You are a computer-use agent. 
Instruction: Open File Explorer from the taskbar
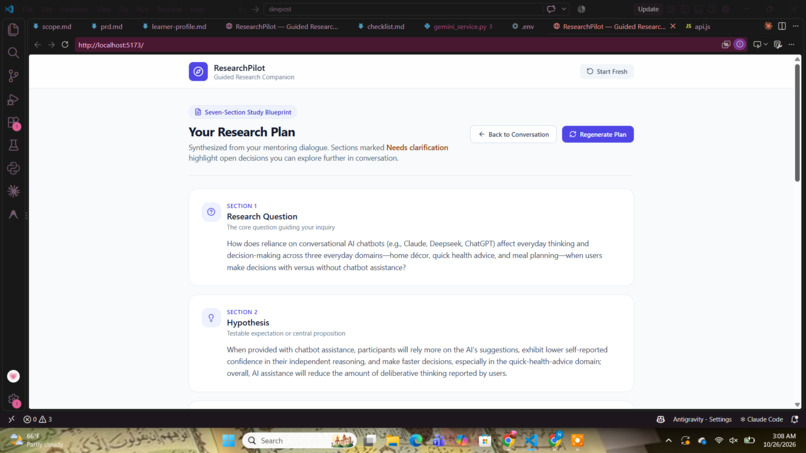pyautogui.click(x=393, y=441)
